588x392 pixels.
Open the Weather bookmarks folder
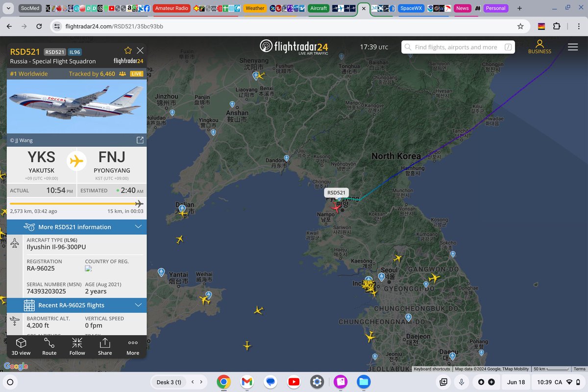tap(254, 8)
